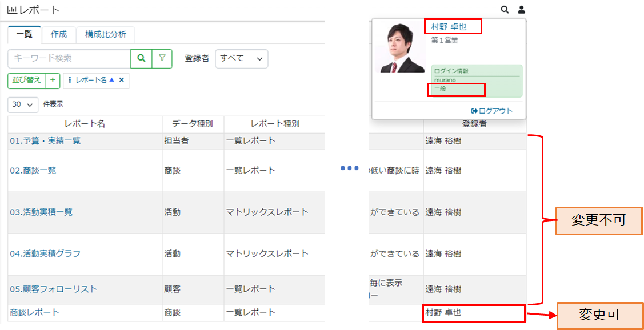Screen dimensions: 644x330
Task: Open report 01.予算・実績一覧
Action: tap(45, 141)
